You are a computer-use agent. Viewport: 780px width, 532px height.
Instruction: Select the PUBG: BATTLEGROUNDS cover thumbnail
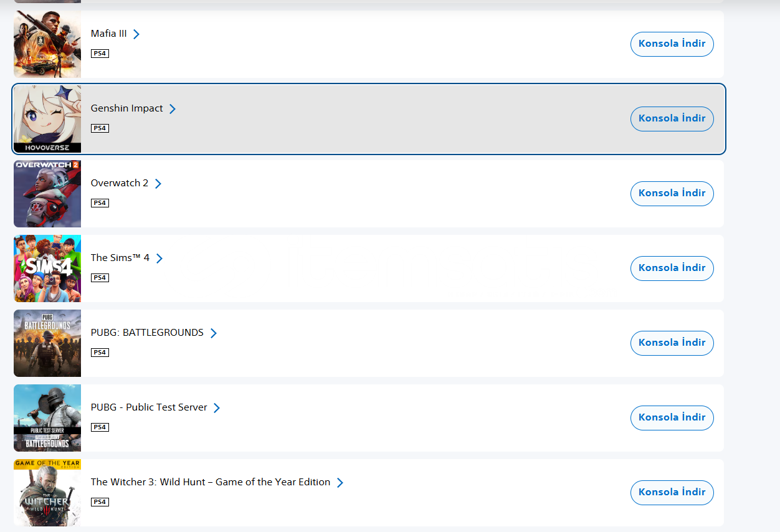click(x=47, y=343)
